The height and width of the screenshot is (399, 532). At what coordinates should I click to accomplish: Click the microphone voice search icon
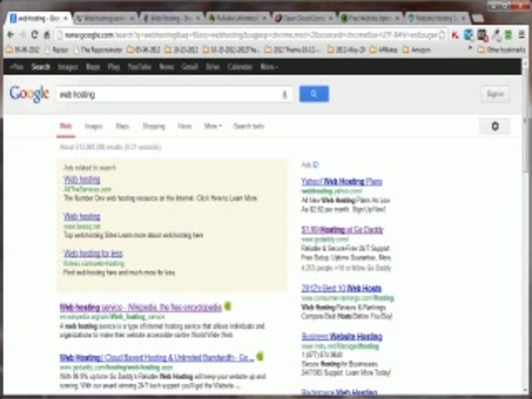coord(284,95)
